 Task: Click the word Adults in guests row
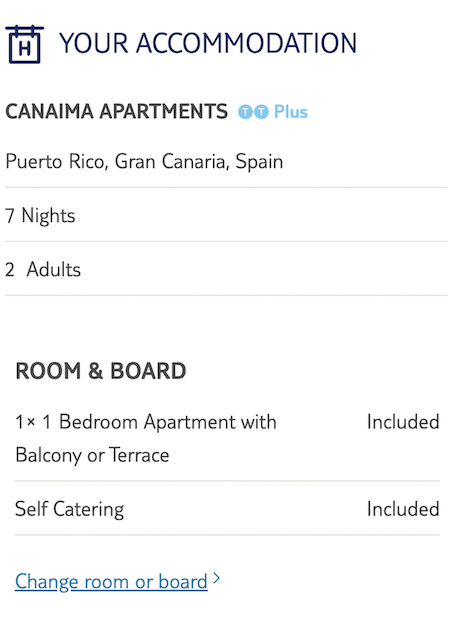coord(54,269)
